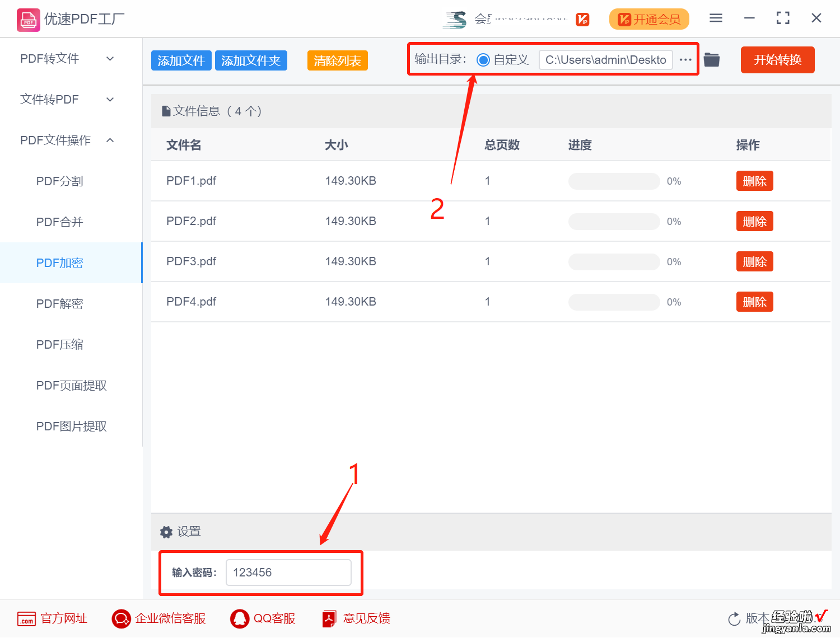The image size is (840, 638).
Task: Open the output folder icon
Action: pyautogui.click(x=712, y=59)
